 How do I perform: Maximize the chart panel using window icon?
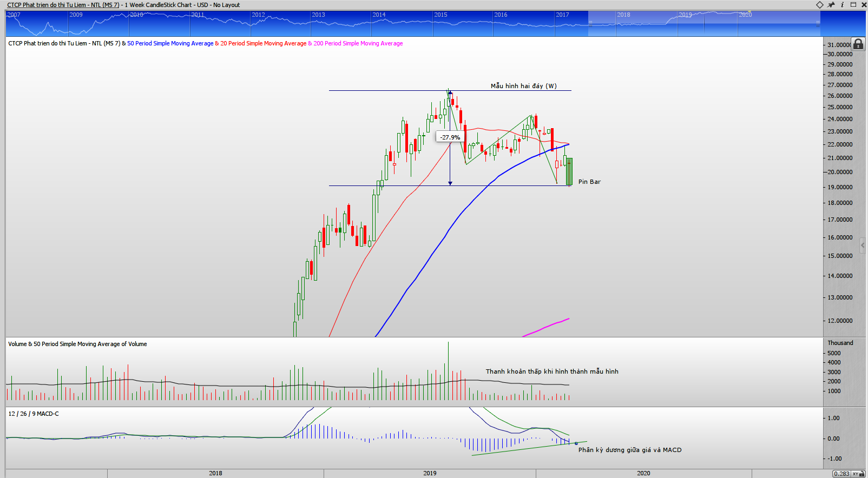click(x=853, y=5)
